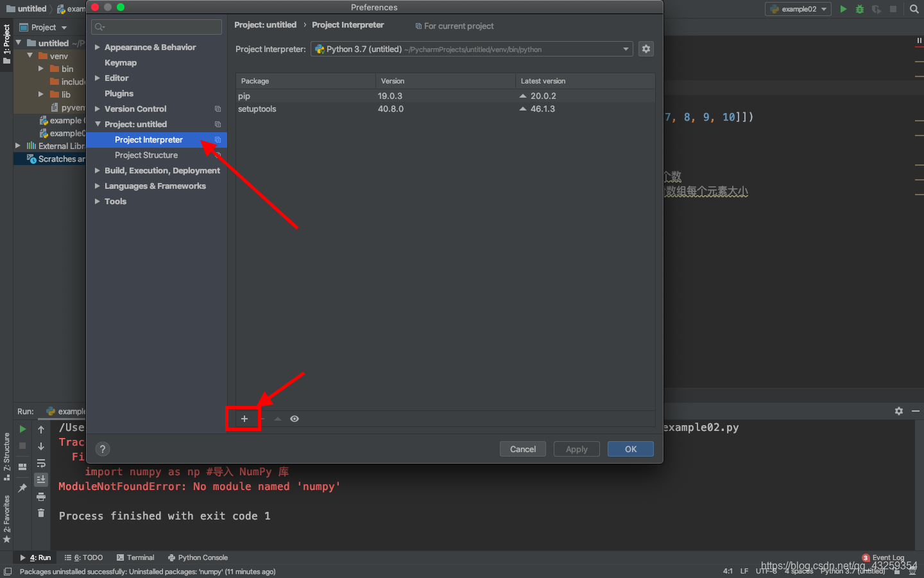
Task: Toggle the Pin Tab icon in Run panel
Action: (x=22, y=488)
